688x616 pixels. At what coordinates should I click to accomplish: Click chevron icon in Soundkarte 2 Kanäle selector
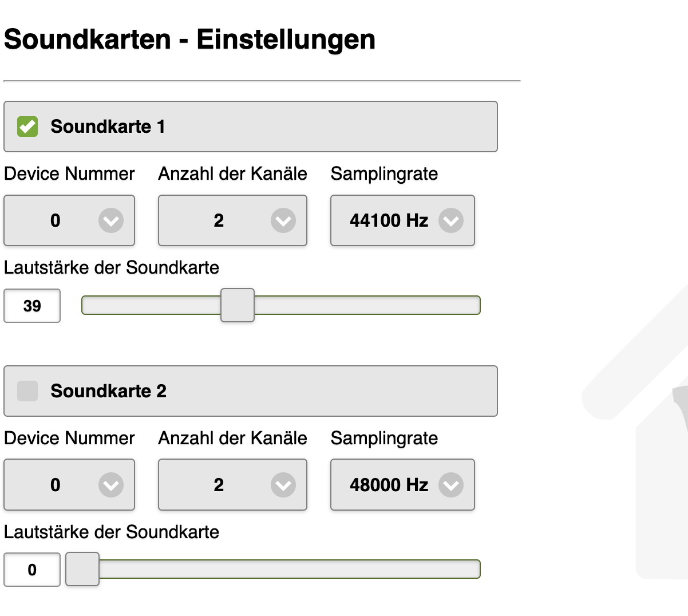pos(283,485)
